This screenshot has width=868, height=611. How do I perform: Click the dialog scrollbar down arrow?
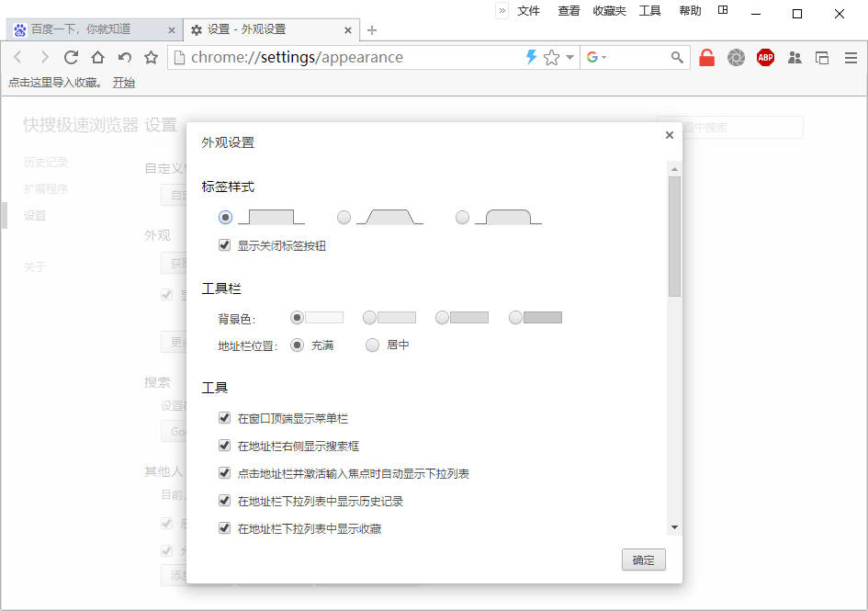674,527
